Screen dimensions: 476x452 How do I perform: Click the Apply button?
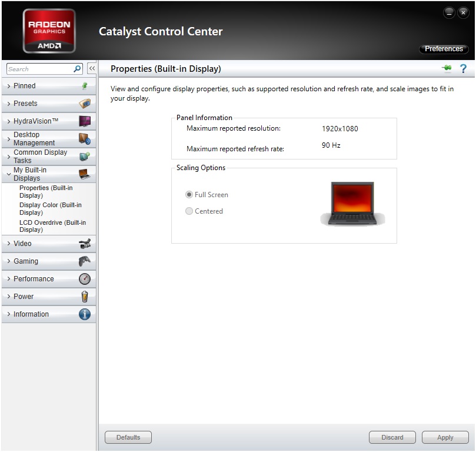445,437
